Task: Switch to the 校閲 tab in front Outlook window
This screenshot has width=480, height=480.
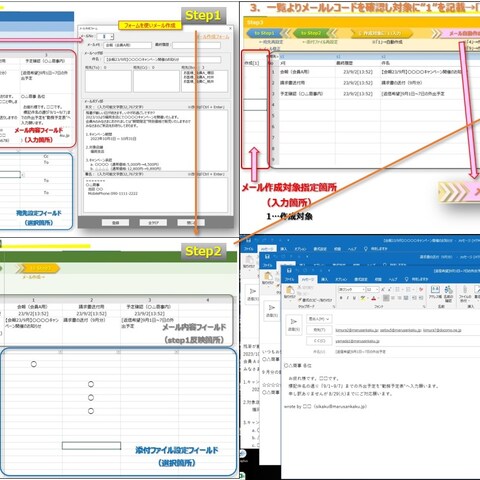Action: [378, 279]
